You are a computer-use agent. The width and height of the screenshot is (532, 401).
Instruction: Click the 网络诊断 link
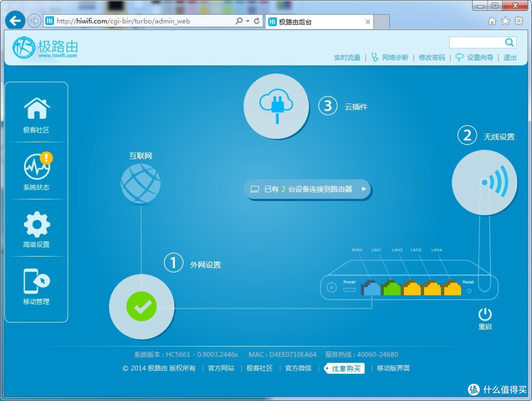pos(395,58)
